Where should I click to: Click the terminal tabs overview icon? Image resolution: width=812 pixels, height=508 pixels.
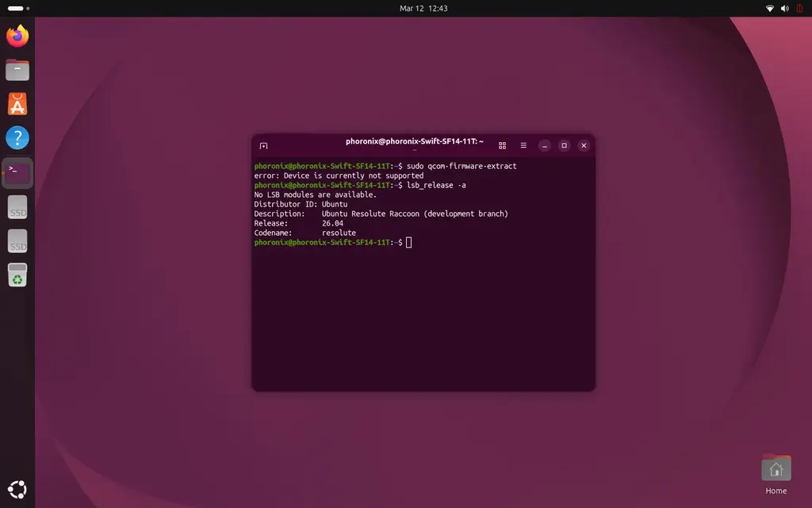tap(502, 145)
